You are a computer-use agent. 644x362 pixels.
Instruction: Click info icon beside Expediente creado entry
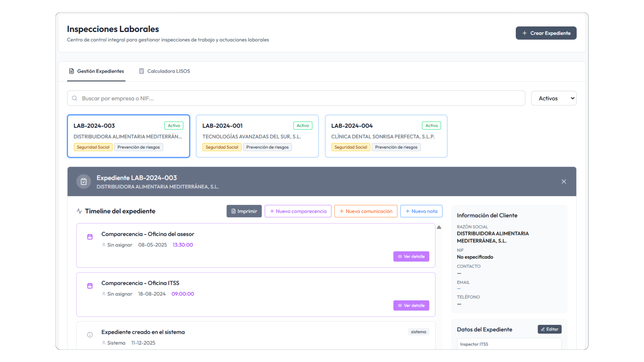coord(90,335)
